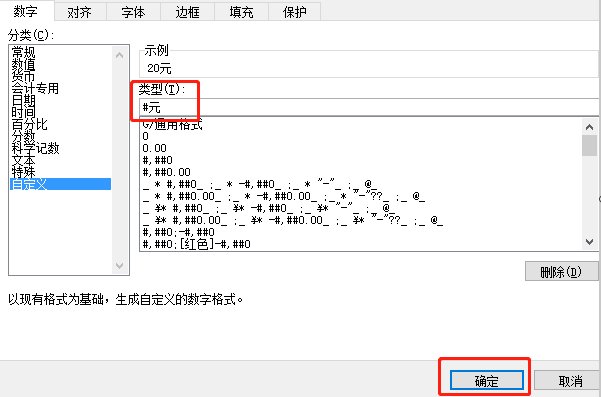Viewport: 601px width, 397px height.
Task: Confirm with the 确定 button
Action: coord(486,381)
